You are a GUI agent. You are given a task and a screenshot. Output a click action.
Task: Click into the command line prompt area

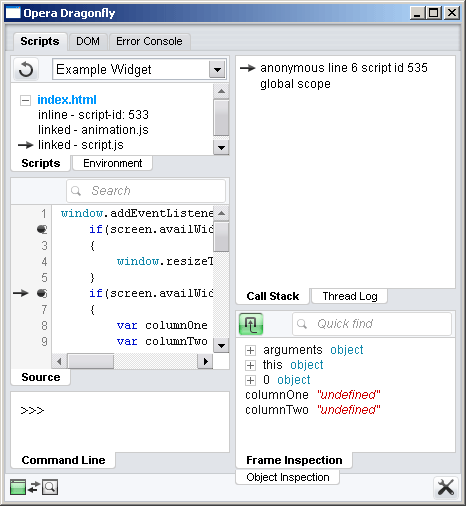click(120, 422)
